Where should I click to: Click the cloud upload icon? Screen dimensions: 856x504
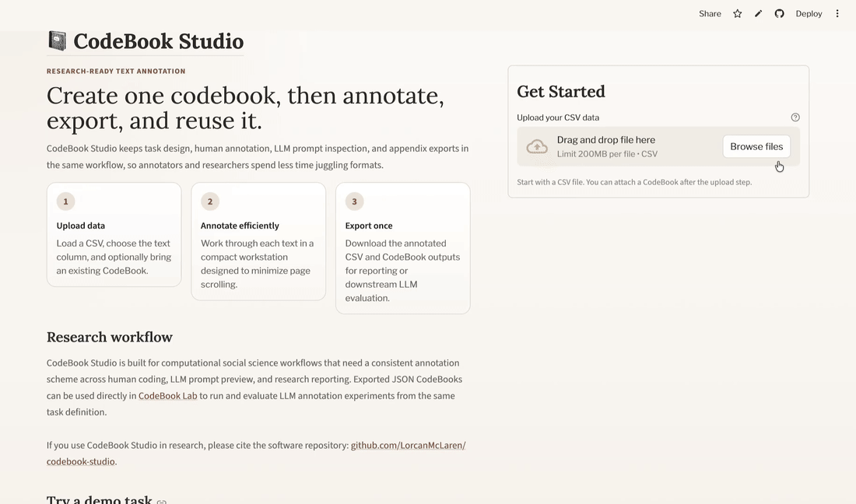(537, 146)
